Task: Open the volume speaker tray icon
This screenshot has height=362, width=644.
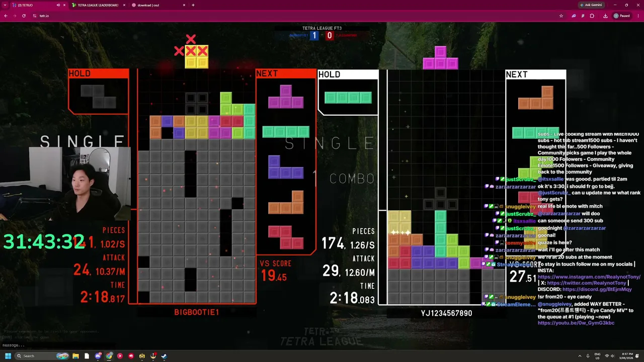Action: click(x=613, y=356)
